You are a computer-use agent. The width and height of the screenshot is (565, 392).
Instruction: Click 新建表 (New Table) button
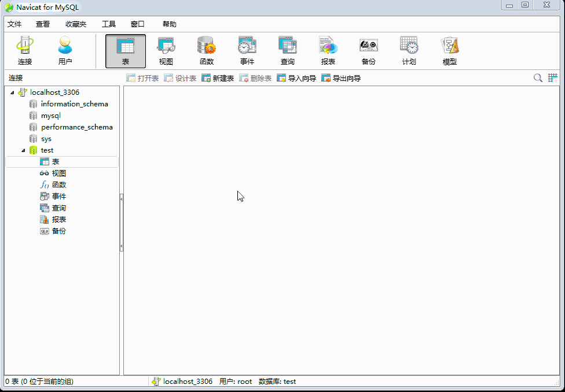coord(218,78)
